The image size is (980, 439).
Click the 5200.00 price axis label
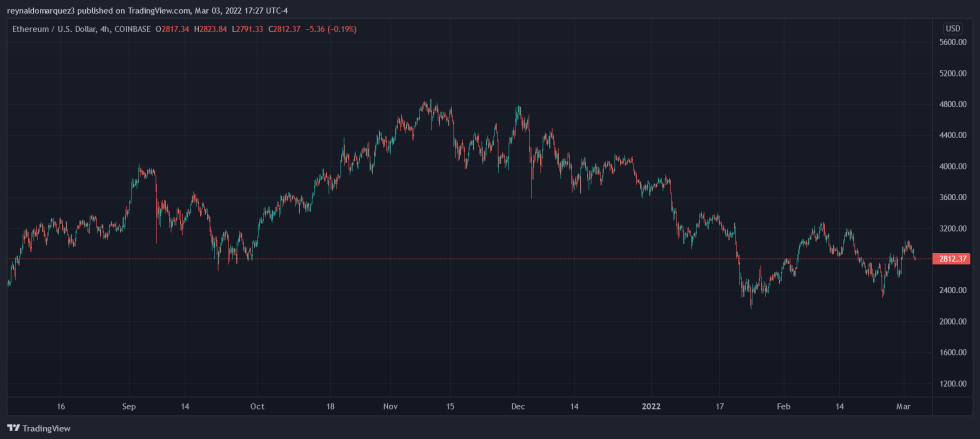pyautogui.click(x=952, y=74)
